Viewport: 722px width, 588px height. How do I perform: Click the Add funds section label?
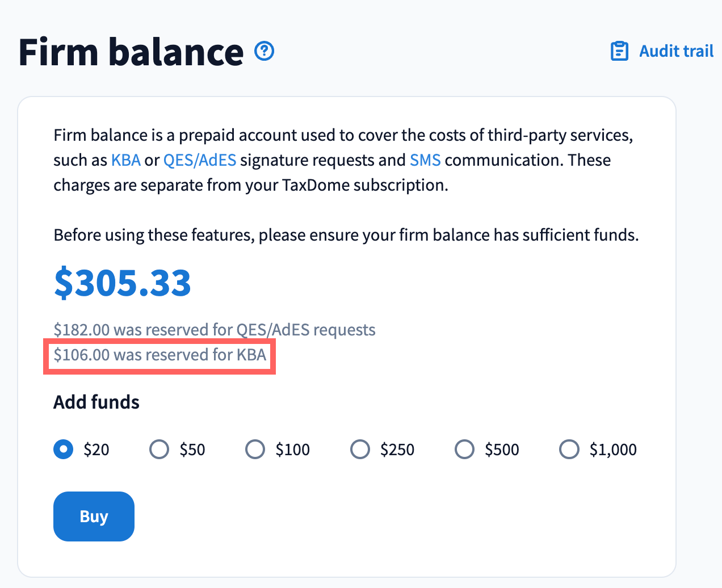[x=96, y=402]
